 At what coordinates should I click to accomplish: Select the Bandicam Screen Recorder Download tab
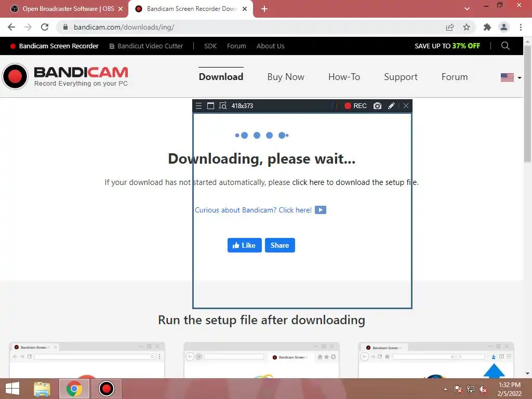point(191,9)
